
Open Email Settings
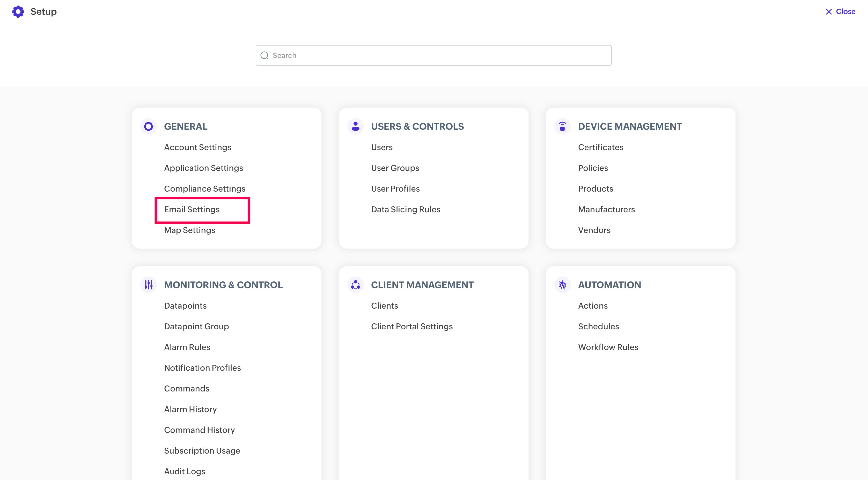192,209
